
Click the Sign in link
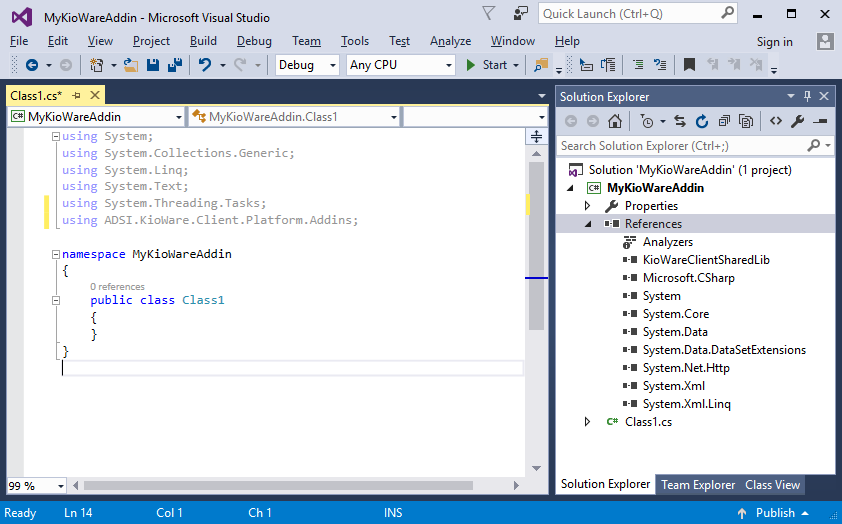pyautogui.click(x=774, y=42)
